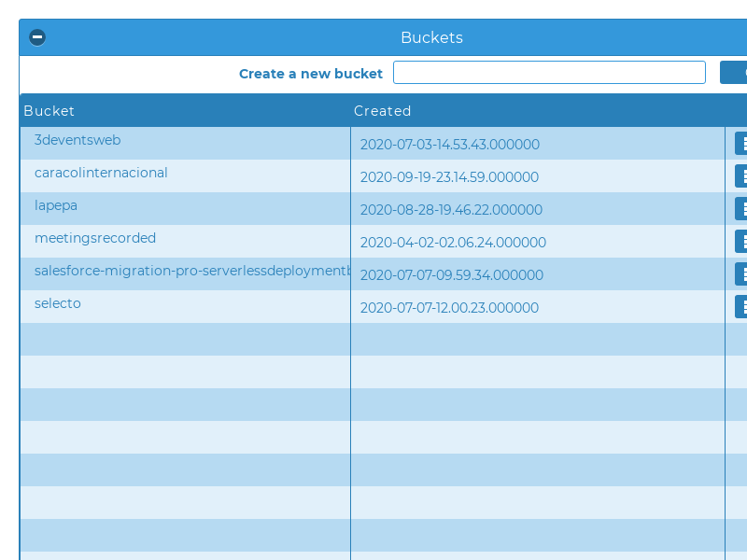Viewport: 747px width, 560px height.
Task: Click the file list icon next to lapepa
Action: point(742,209)
